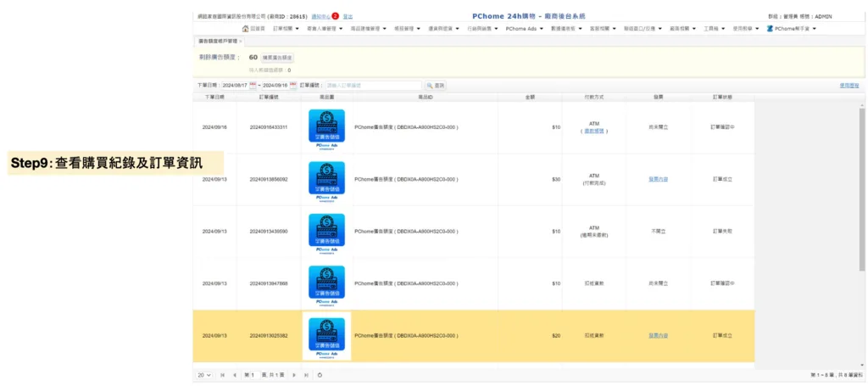Image resolution: width=868 pixels, height=386 pixels.
Task: Open the 通知中心 link
Action: pyautogui.click(x=320, y=16)
